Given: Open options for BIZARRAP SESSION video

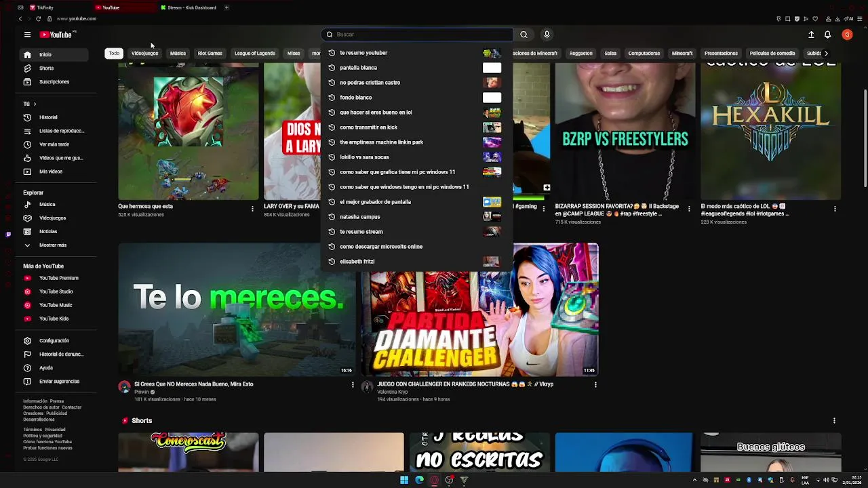Looking at the screenshot, I should click(689, 209).
